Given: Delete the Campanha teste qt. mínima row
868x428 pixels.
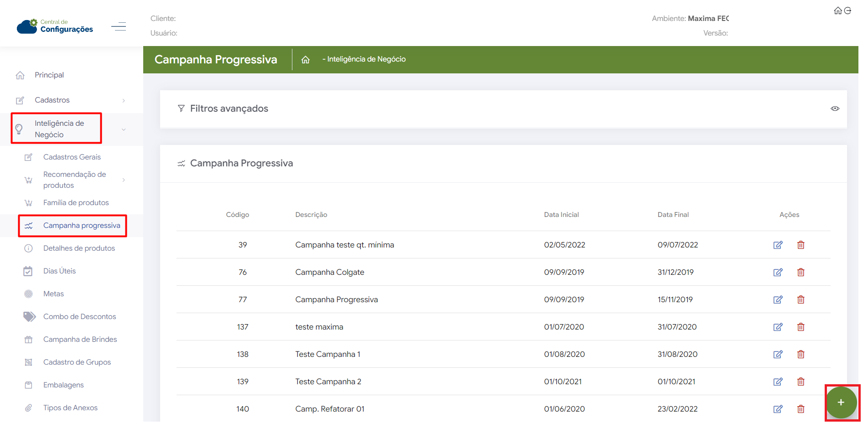Looking at the screenshot, I should click(x=800, y=245).
